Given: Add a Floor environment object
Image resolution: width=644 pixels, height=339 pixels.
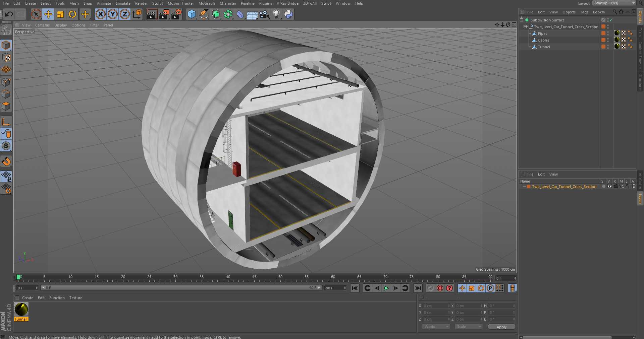Looking at the screenshot, I should click(252, 14).
